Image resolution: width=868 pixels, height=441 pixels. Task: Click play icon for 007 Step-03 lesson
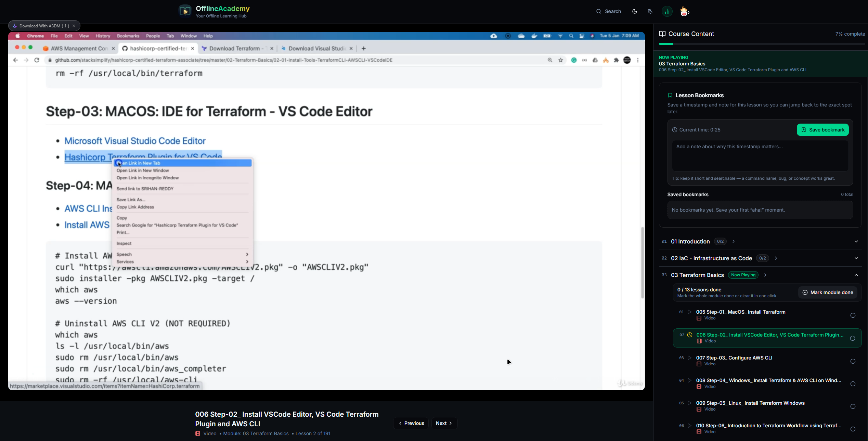(689, 358)
